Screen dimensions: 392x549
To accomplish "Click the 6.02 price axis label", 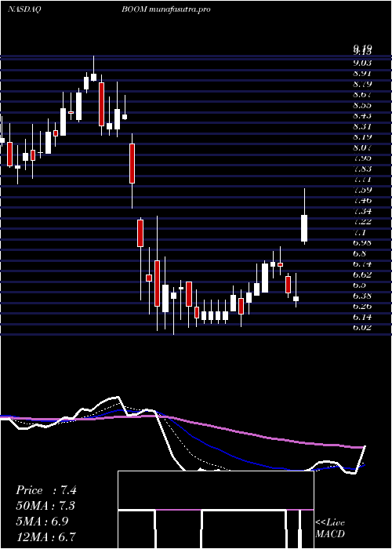I will click(x=362, y=327).
